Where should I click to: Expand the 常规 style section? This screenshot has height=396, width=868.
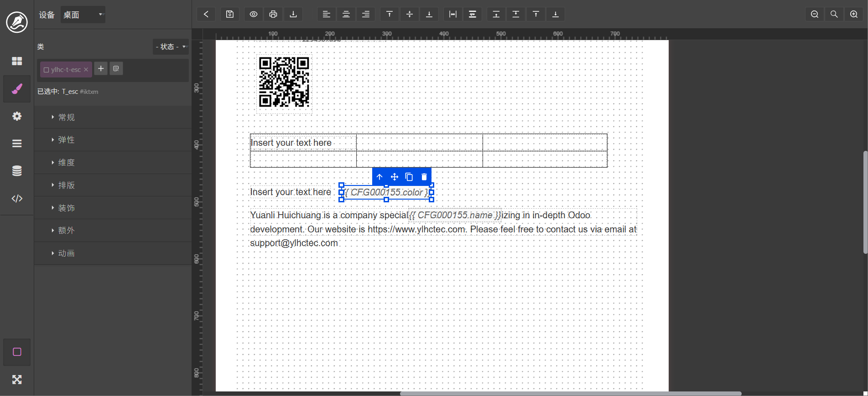tap(67, 117)
